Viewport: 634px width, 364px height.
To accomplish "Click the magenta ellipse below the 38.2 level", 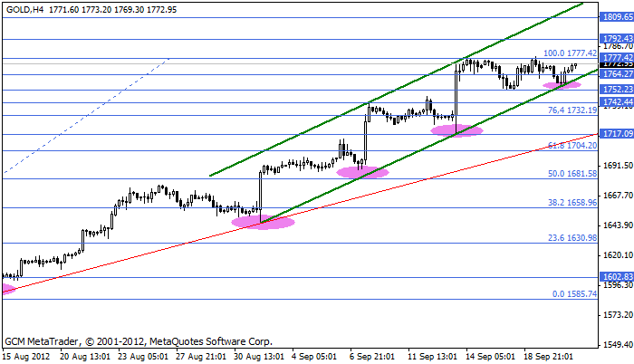I will coord(263,222).
